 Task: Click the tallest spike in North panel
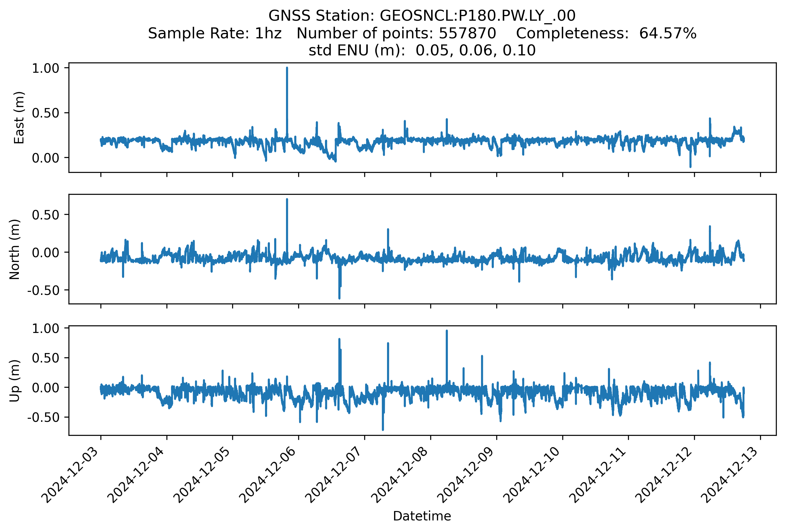click(x=287, y=223)
